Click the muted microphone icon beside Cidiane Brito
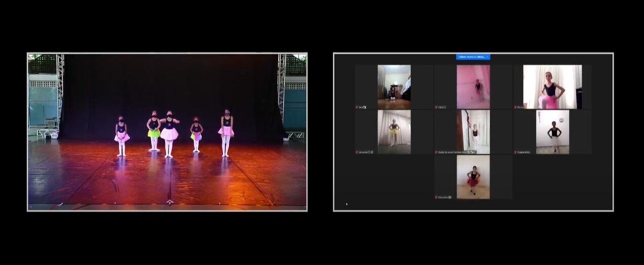The image size is (644, 265). point(515,152)
